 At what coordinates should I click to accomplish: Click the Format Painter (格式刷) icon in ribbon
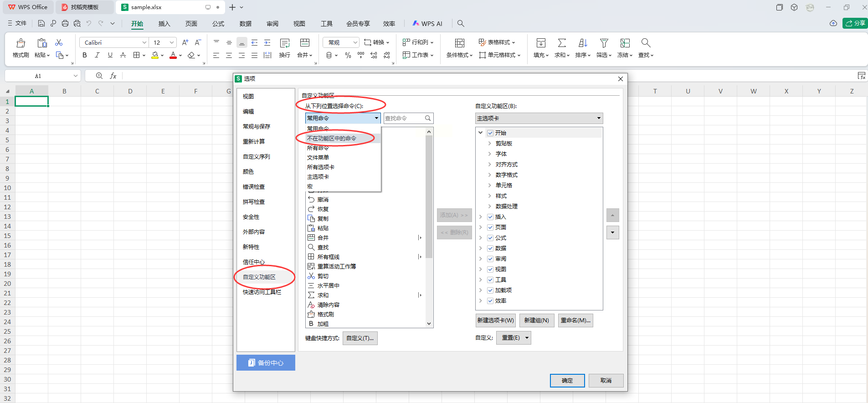click(x=21, y=43)
